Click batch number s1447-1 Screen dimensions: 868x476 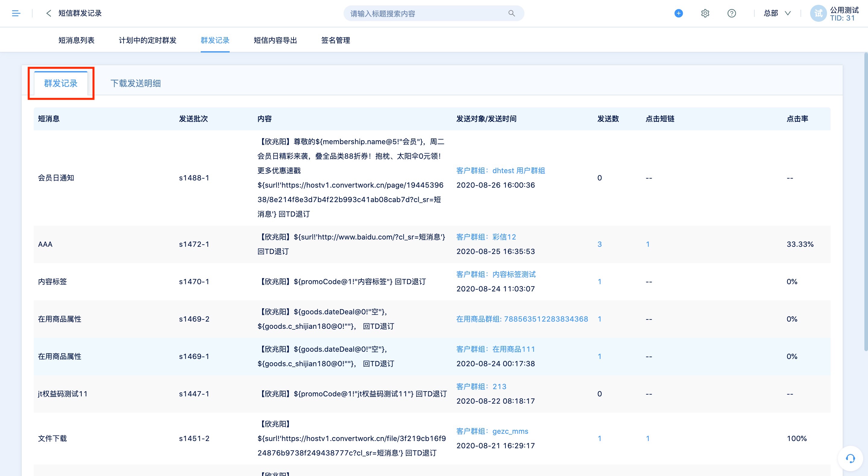194,394
